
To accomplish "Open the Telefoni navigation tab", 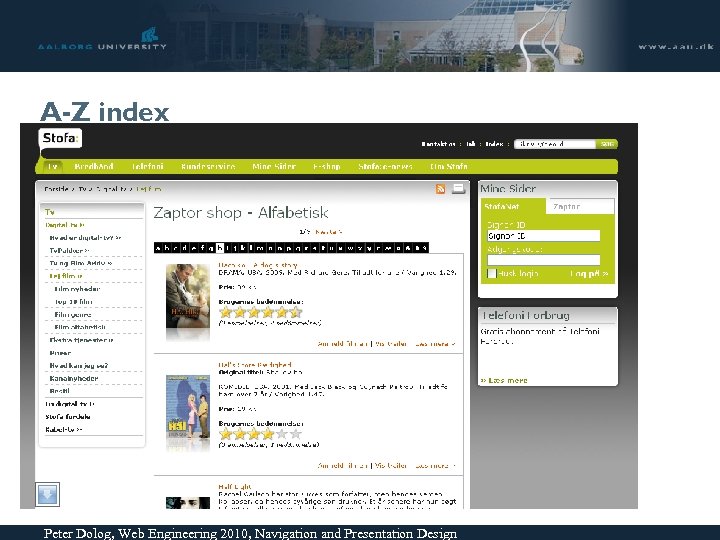I will pos(147,166).
